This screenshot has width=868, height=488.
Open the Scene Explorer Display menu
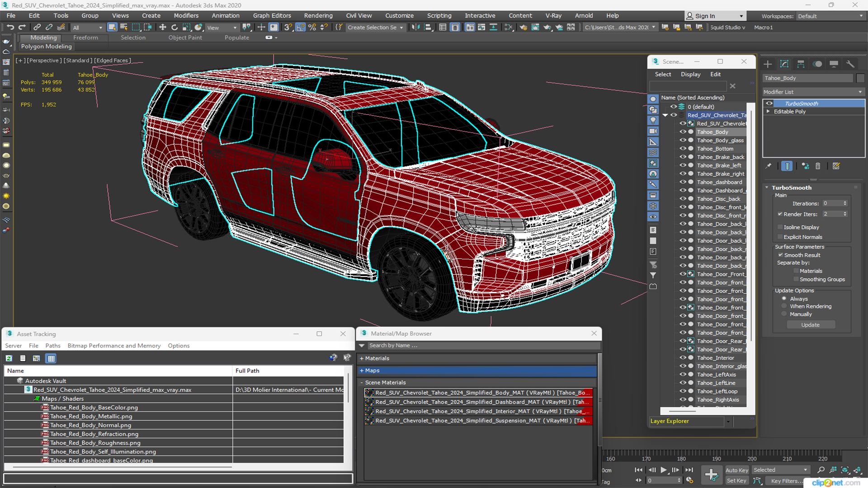point(690,74)
